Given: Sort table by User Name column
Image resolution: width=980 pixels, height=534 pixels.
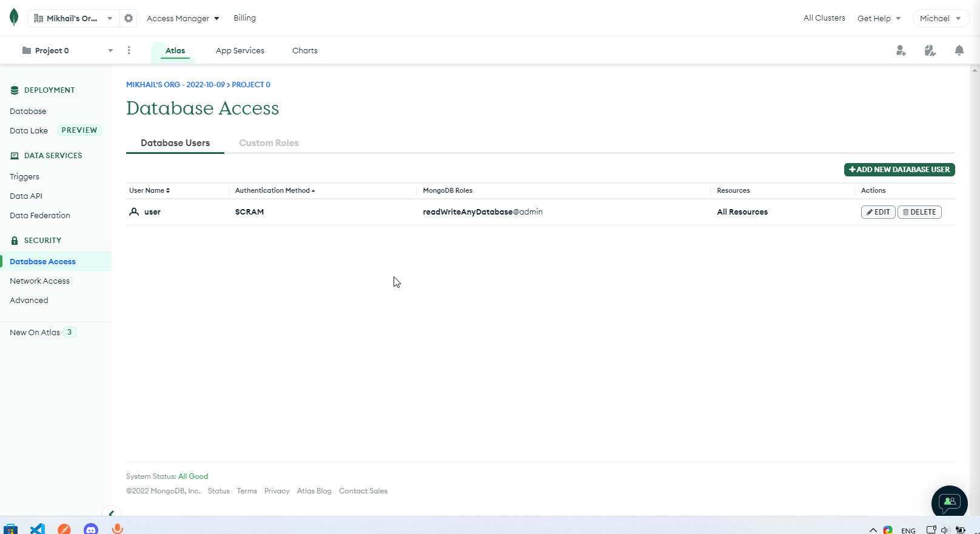Looking at the screenshot, I should [x=149, y=190].
